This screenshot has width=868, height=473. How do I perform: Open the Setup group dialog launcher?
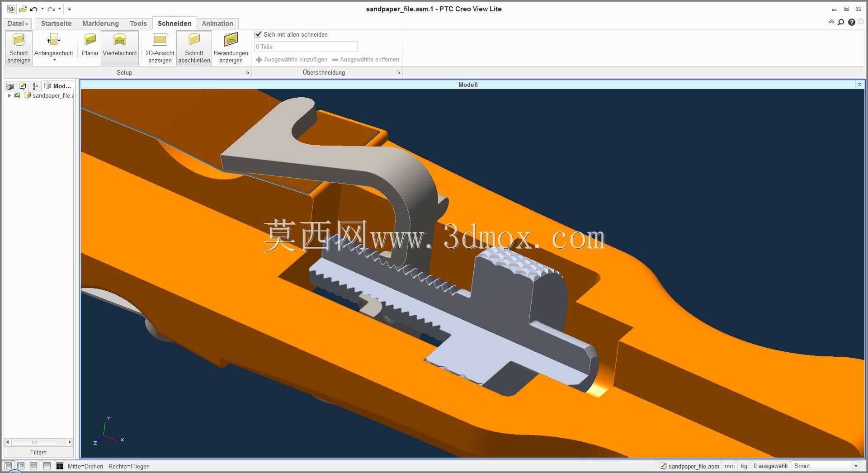[248, 72]
